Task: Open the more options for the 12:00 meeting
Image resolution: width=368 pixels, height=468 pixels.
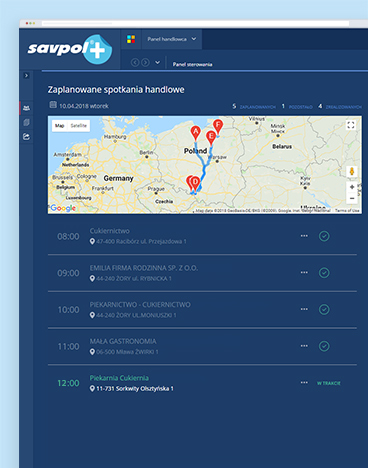Action: coord(304,382)
